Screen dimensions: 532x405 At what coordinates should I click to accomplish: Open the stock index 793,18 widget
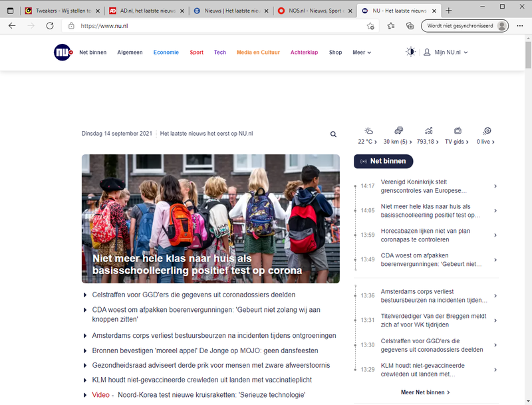pos(428,136)
